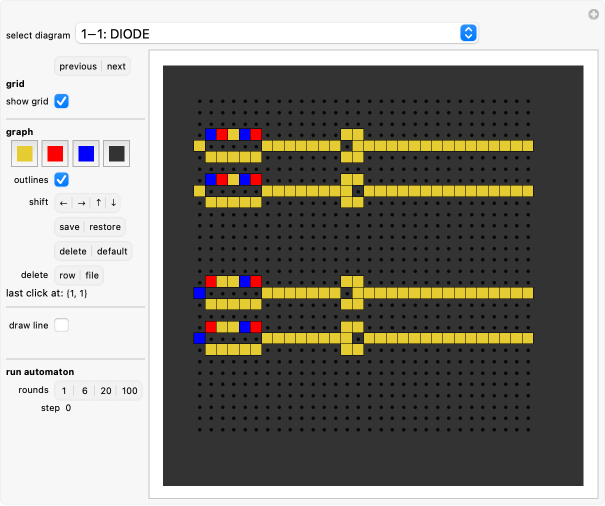Select the dark gray color swatch
605x506 pixels.
(117, 153)
